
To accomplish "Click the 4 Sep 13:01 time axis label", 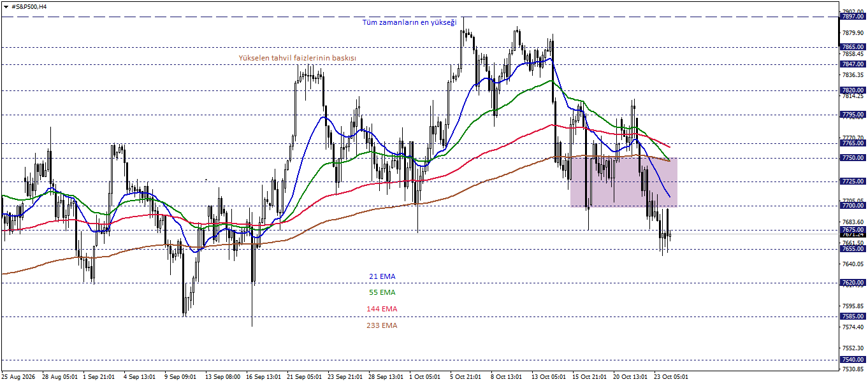I will click(x=140, y=377).
